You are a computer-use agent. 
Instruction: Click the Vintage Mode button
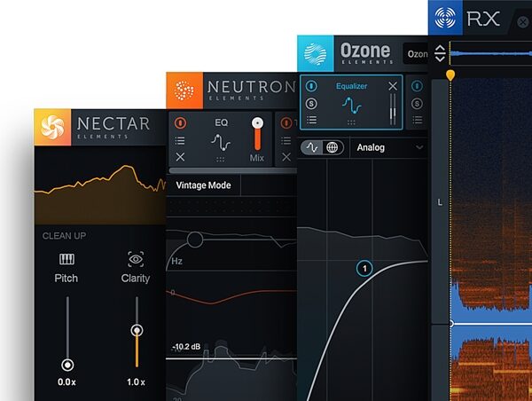coord(204,185)
